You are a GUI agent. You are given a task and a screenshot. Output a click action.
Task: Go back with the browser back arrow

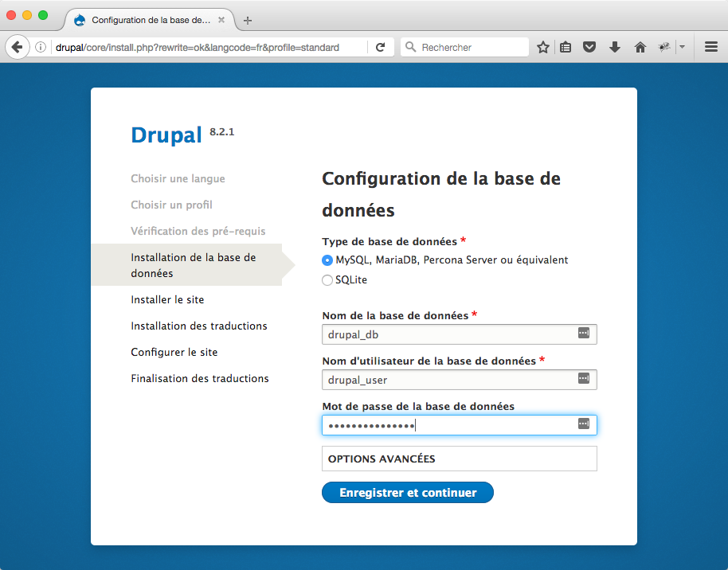(x=18, y=47)
